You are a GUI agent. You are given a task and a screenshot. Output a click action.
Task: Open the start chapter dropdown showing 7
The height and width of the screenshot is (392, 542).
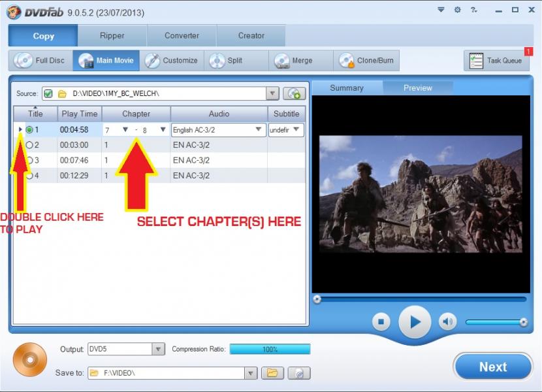[125, 130]
